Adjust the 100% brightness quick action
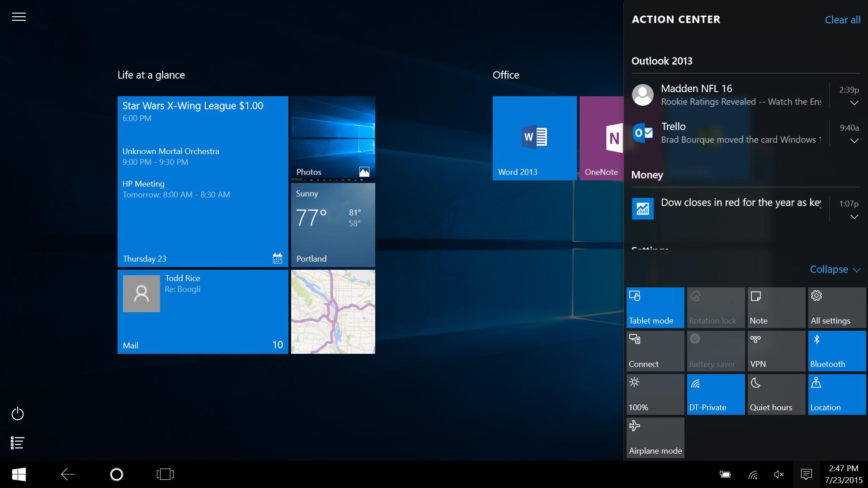 coord(656,394)
